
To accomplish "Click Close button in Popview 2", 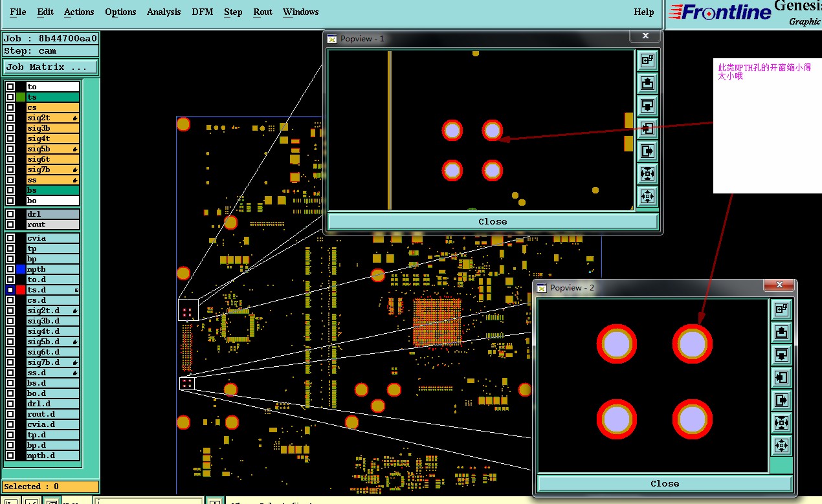I will [665, 483].
